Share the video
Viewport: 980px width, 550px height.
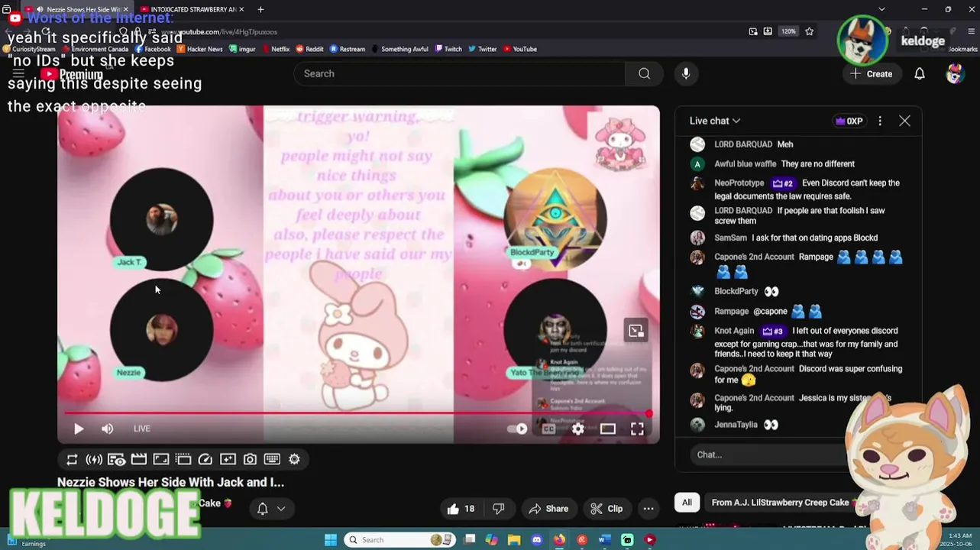548,509
